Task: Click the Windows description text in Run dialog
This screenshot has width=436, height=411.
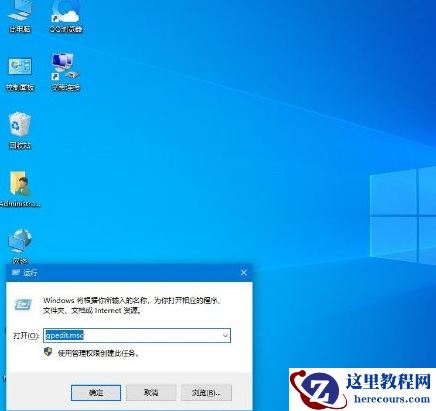Action: point(132,305)
